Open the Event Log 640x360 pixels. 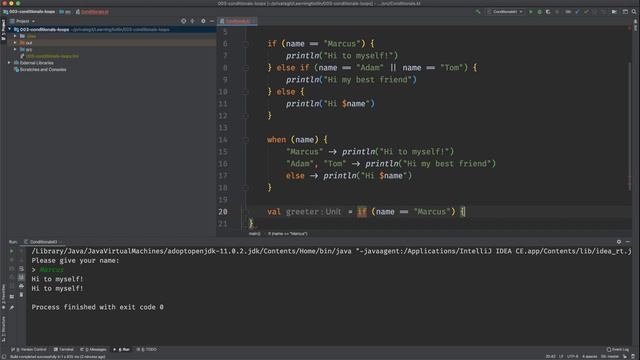(x=618, y=349)
